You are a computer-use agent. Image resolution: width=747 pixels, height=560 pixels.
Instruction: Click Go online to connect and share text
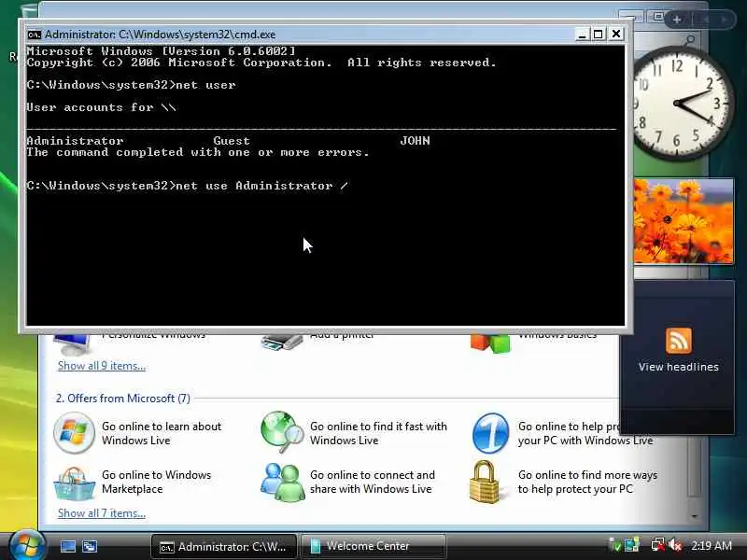372,482
